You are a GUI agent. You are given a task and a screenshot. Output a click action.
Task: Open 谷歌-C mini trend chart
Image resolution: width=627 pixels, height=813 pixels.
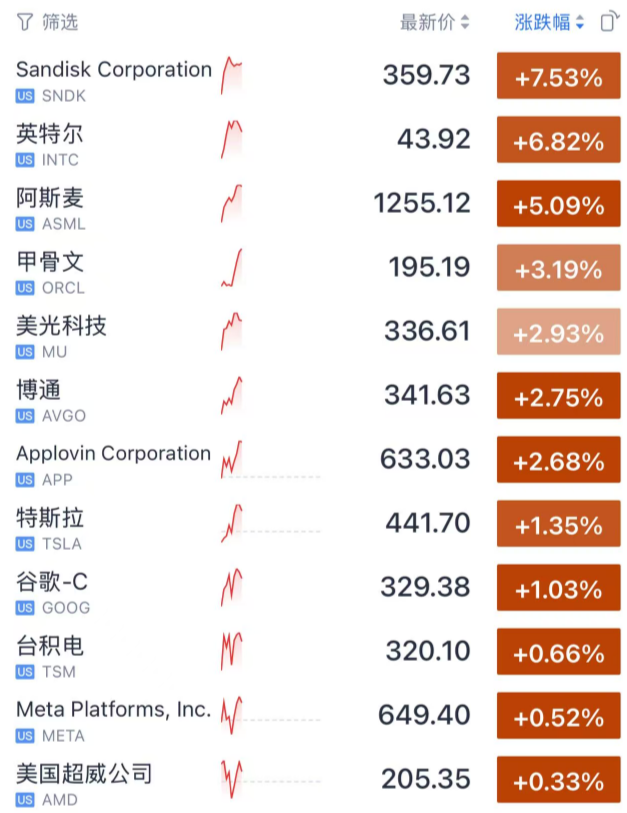coord(232,589)
